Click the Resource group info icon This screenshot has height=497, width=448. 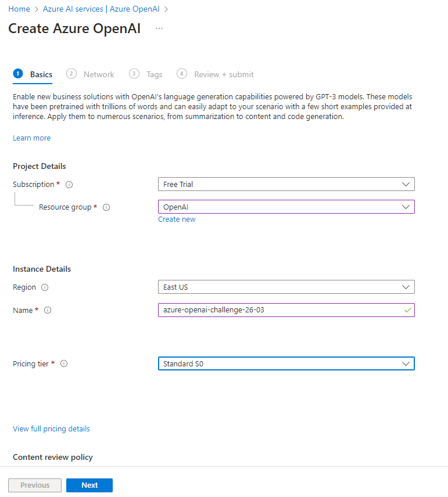coord(106,207)
